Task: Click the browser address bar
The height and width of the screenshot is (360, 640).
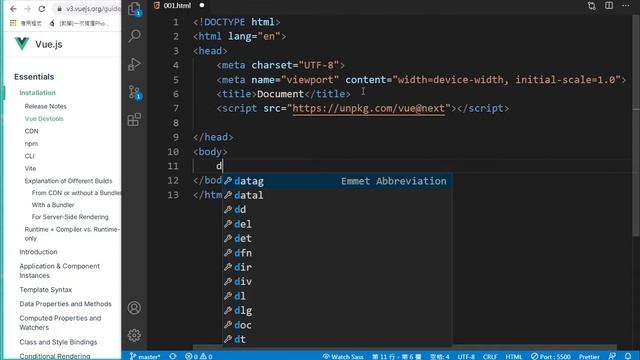Action: (87, 9)
